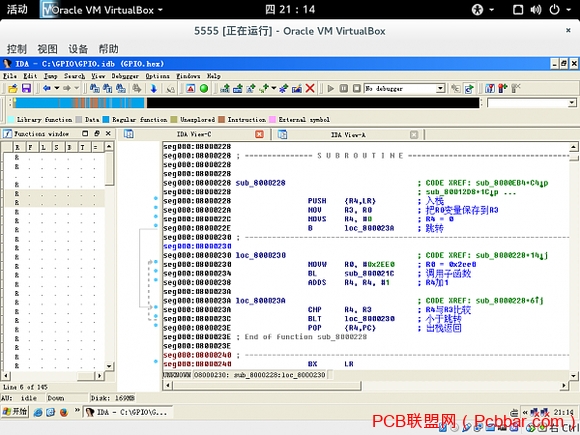Pause the process with pause icon

point(344,88)
